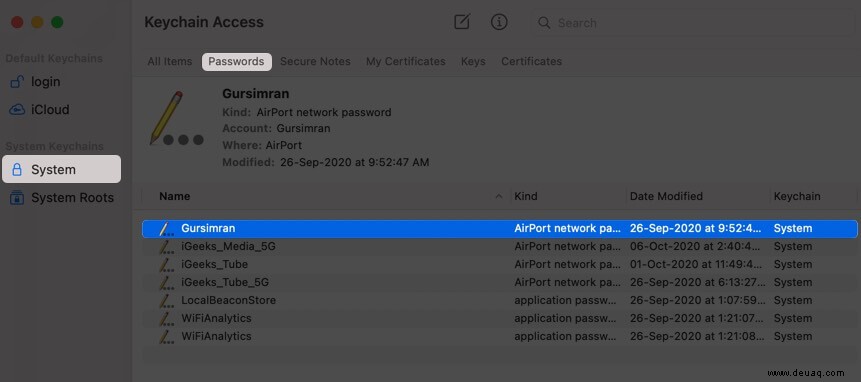
Task: Open the Certificates tab
Action: (x=532, y=61)
